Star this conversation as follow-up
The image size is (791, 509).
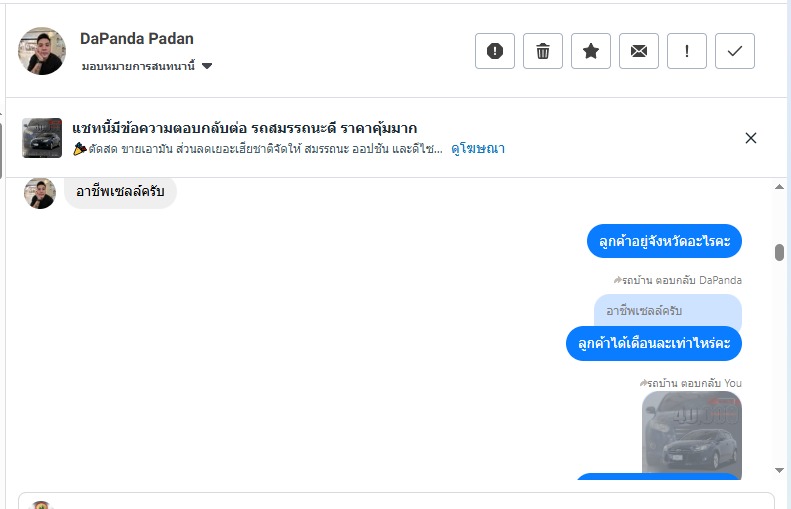click(591, 51)
